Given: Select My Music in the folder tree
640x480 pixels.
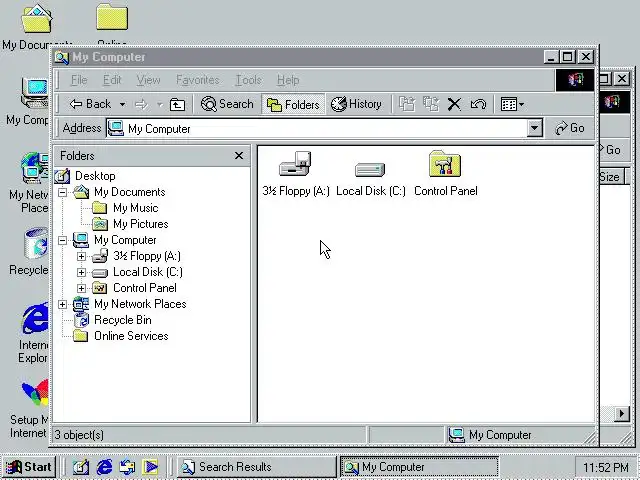Looking at the screenshot, I should click(x=136, y=208).
